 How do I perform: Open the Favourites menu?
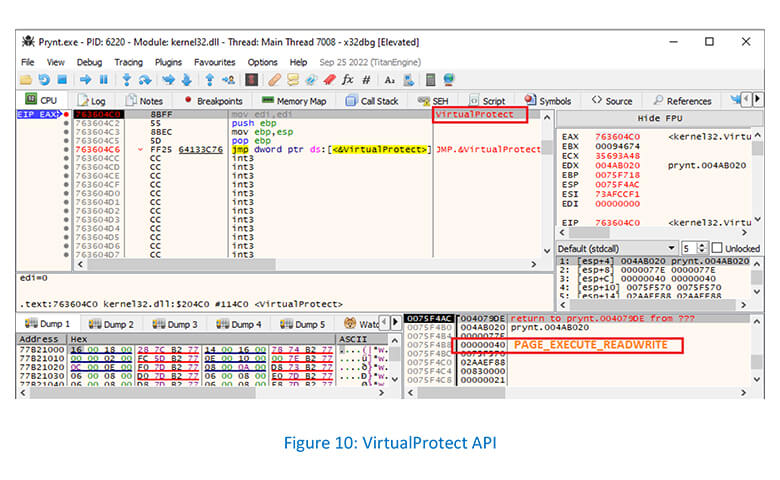pos(214,62)
